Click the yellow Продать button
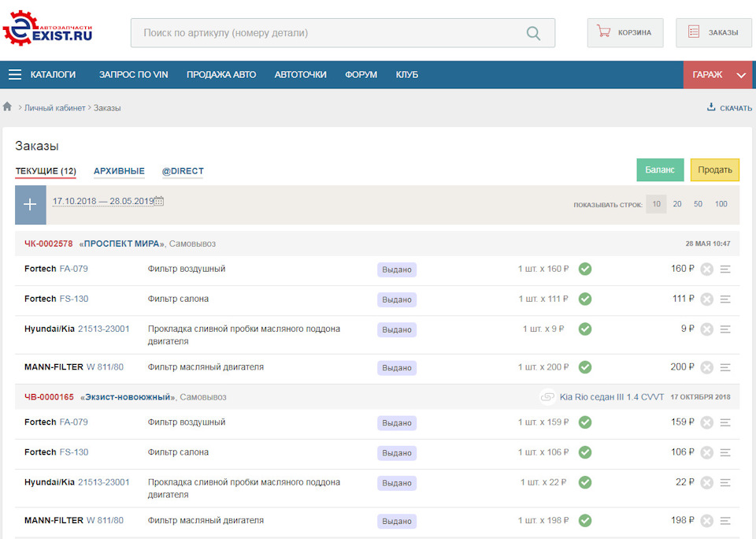 click(x=714, y=170)
